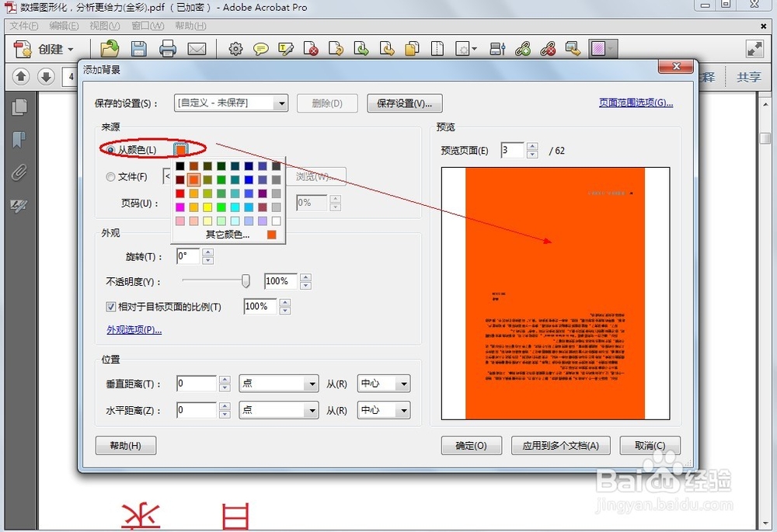Click the Email envelope toolbar icon
The height and width of the screenshot is (532, 777).
[197, 49]
